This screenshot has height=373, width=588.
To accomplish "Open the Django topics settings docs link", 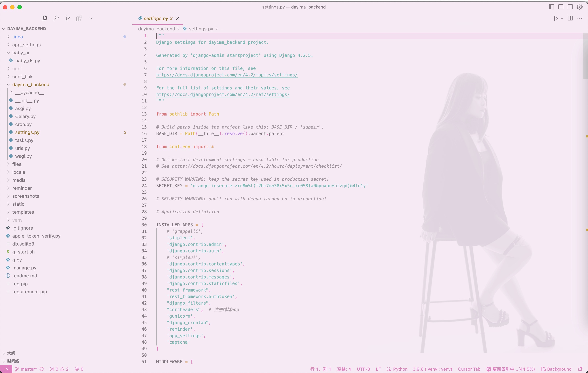I will pos(227,75).
